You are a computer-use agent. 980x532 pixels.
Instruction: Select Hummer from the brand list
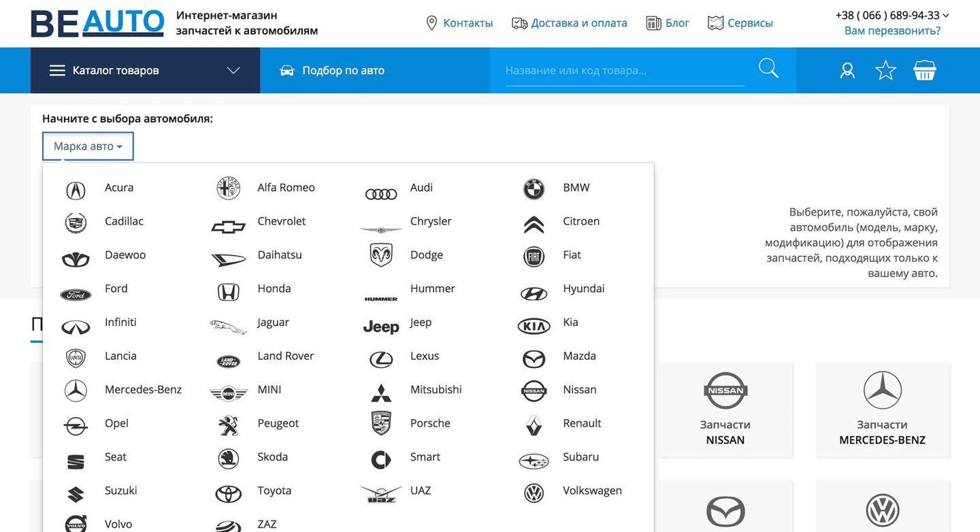pos(433,288)
